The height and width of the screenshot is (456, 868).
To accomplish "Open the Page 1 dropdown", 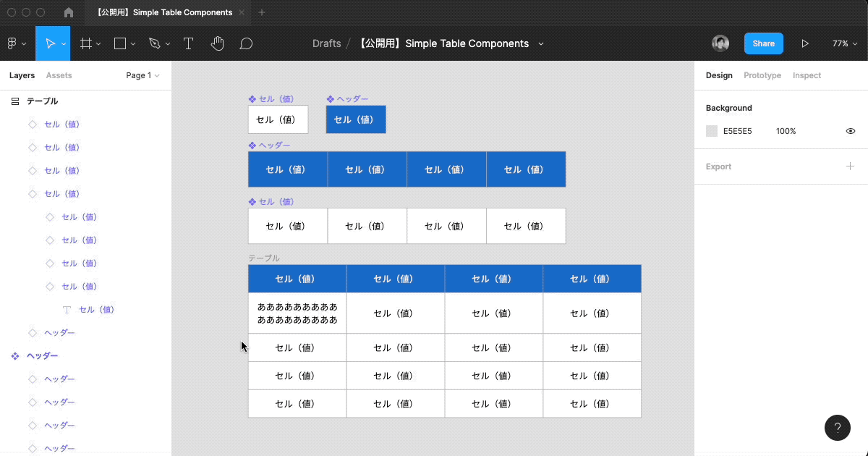I will click(142, 75).
